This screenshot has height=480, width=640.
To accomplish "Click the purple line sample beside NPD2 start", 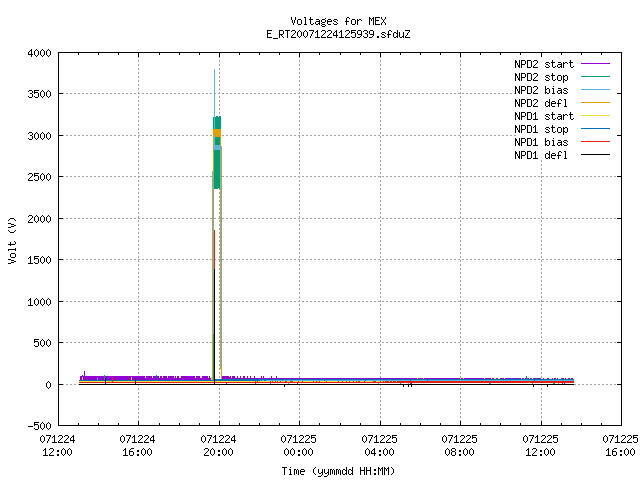I will click(x=595, y=64).
